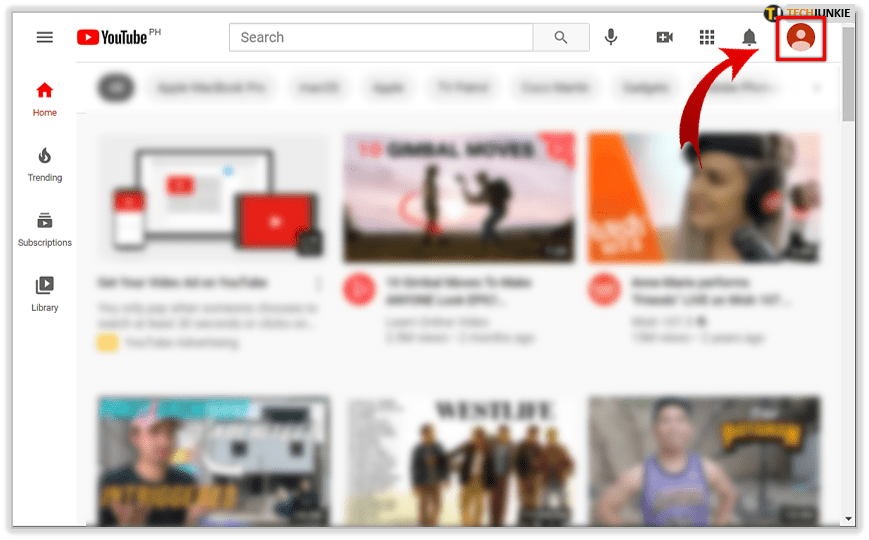Start voice search with the microphone

tap(611, 37)
